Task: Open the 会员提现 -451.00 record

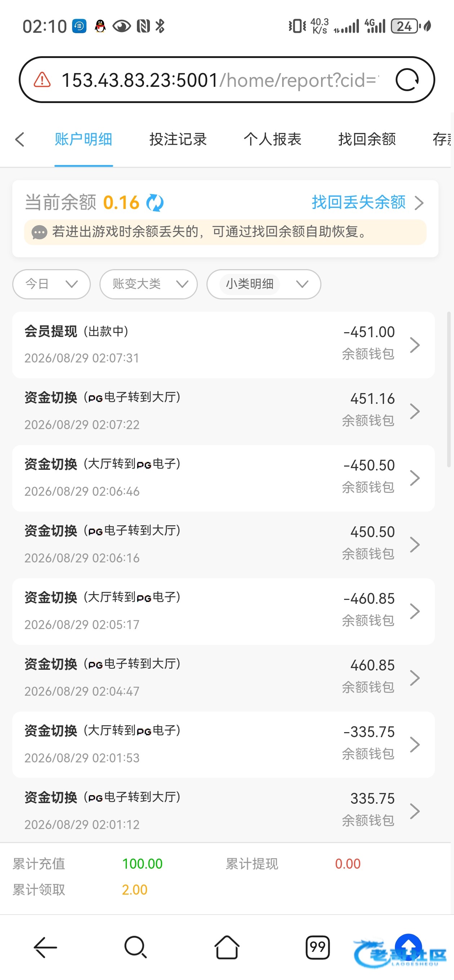Action: [223, 345]
